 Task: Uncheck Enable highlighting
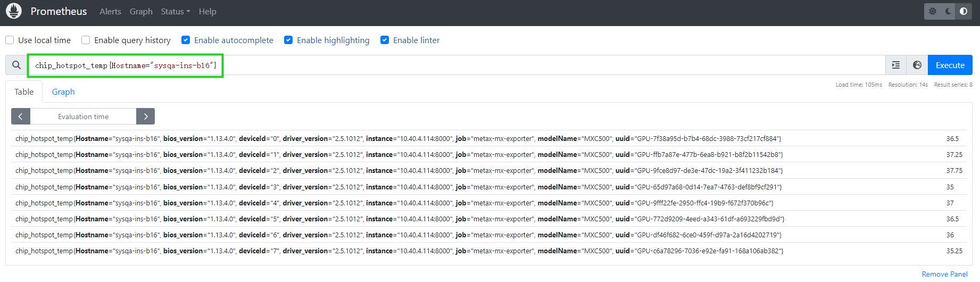tap(288, 40)
